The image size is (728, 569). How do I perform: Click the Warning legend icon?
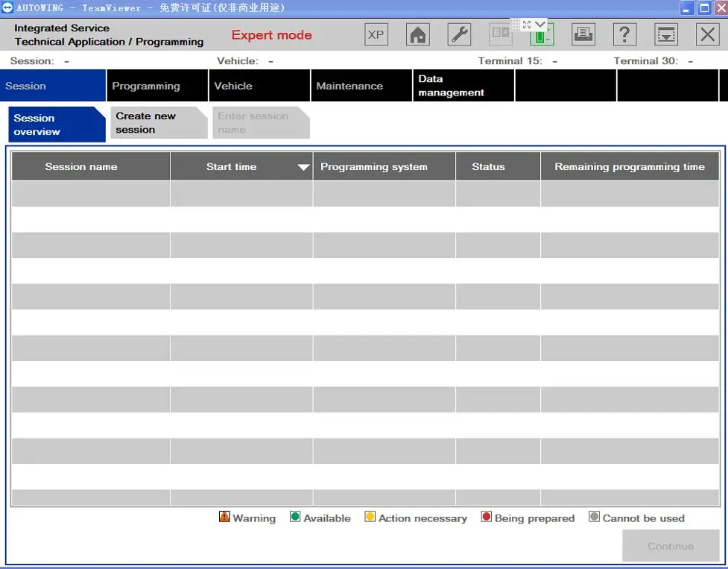(224, 517)
